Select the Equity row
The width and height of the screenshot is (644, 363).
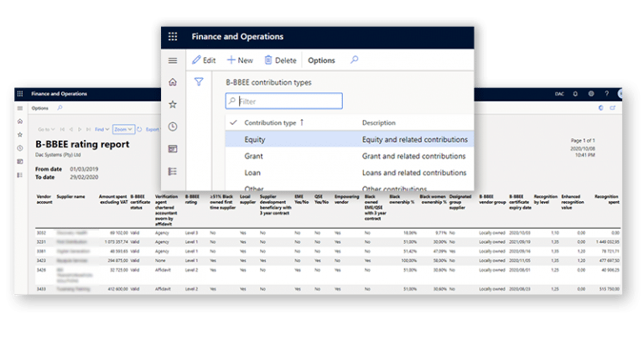coord(255,139)
